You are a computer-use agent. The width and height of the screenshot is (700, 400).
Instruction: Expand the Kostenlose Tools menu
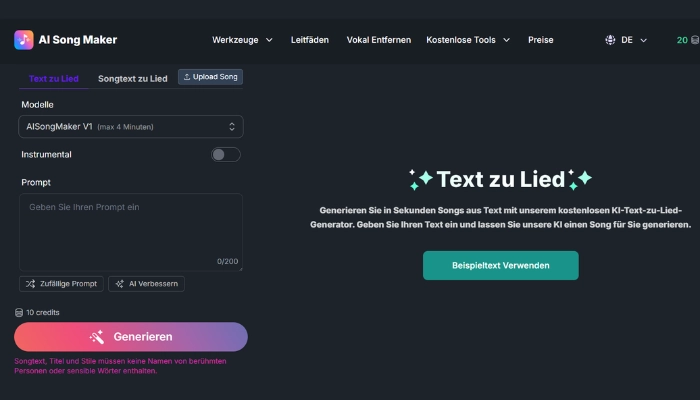click(x=468, y=40)
